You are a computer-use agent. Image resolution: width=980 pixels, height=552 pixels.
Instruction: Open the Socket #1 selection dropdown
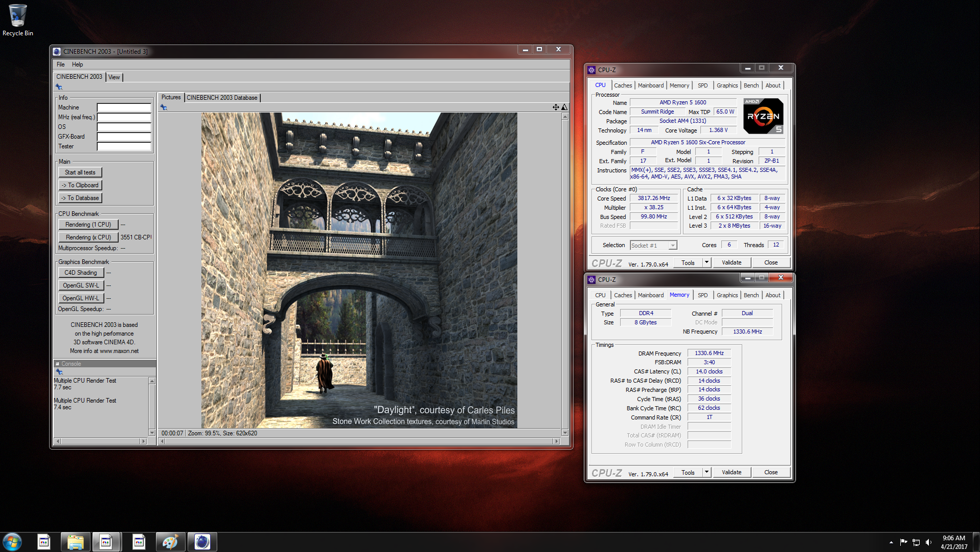coord(653,246)
